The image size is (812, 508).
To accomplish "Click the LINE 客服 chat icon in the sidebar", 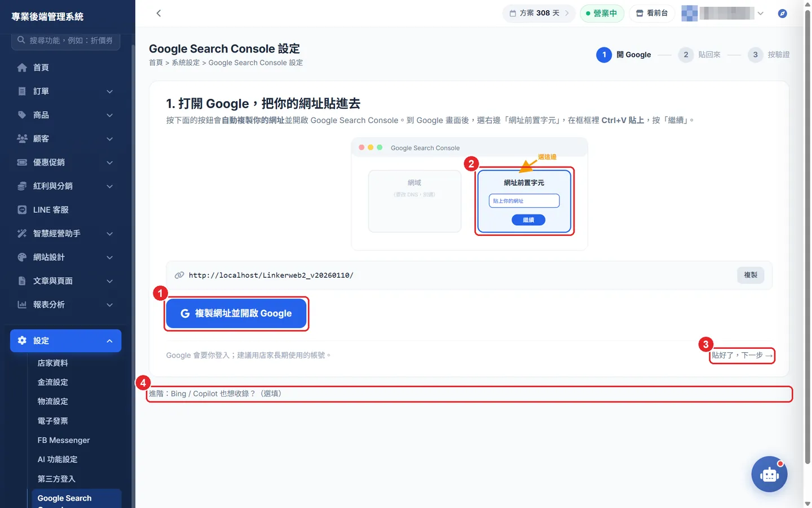I will click(x=22, y=210).
